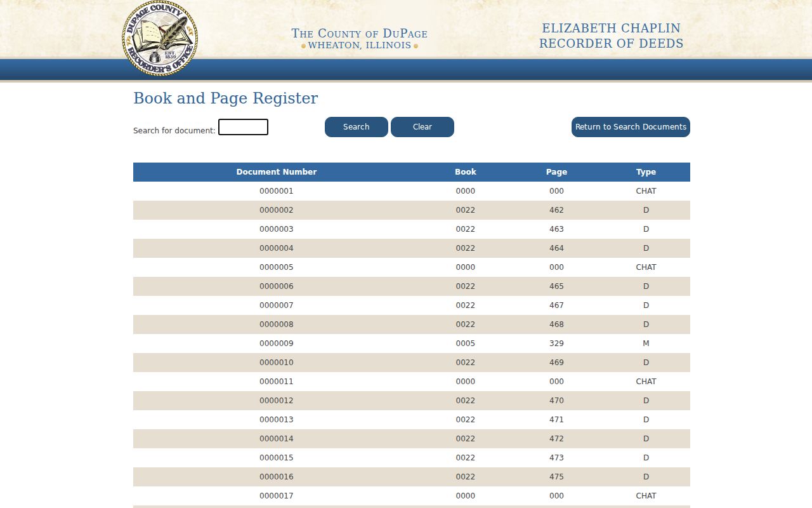Select document number 0000003
The height and width of the screenshot is (508, 812).
point(277,229)
